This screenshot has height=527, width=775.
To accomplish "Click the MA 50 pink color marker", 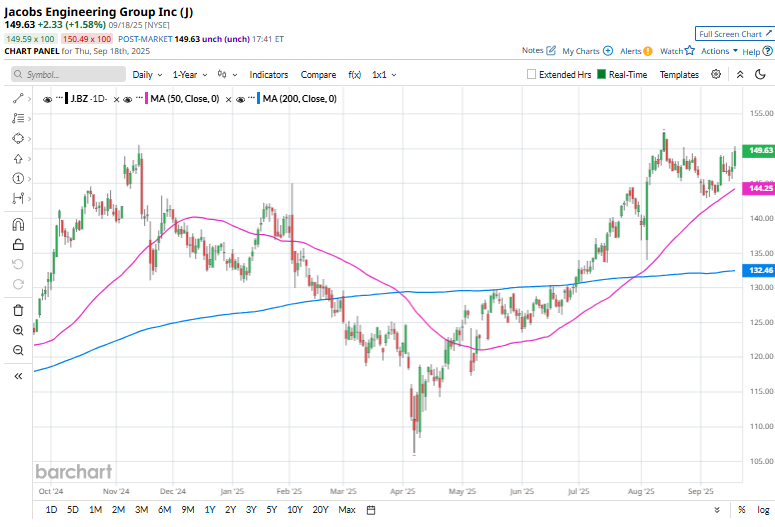I will click(x=146, y=98).
